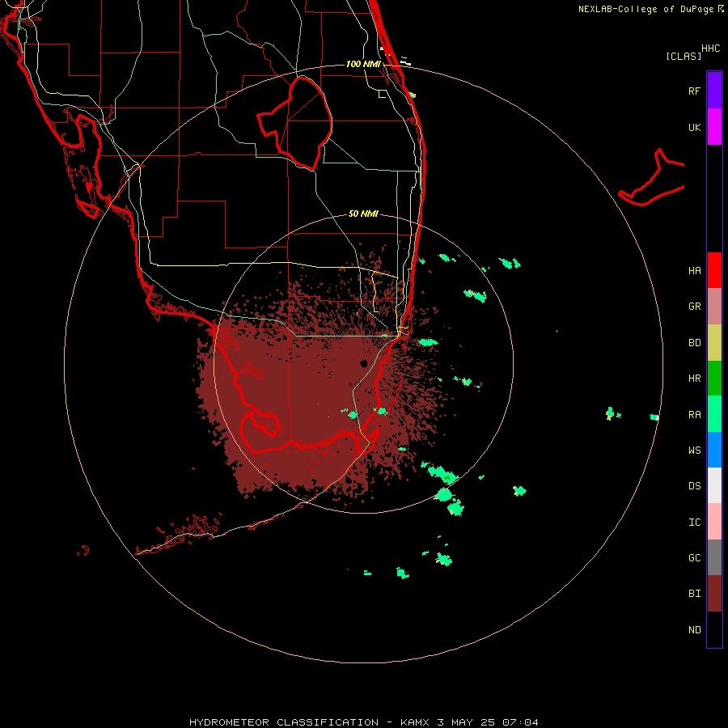The width and height of the screenshot is (728, 728).
Task: Click the HR legend label
Action: [694, 379]
